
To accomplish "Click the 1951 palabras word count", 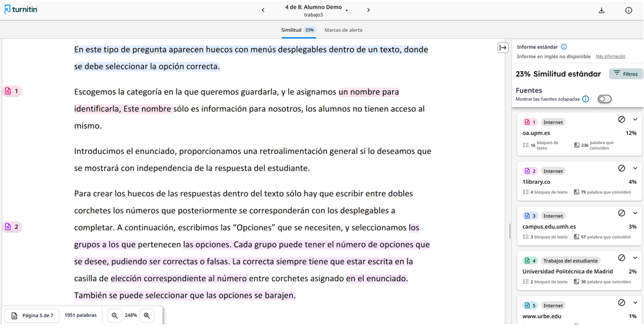I will click(x=80, y=316).
